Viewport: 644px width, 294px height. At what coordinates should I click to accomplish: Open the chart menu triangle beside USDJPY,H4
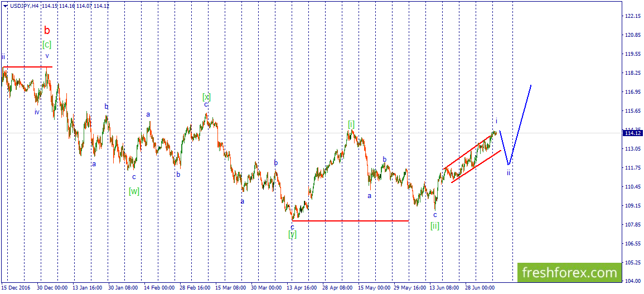[x=4, y=7]
